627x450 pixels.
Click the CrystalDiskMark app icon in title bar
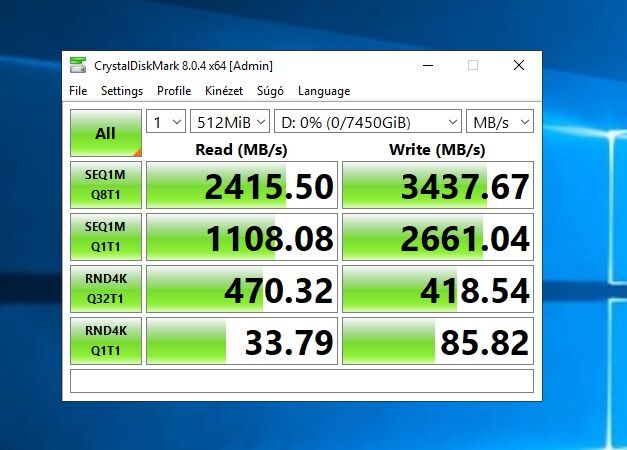78,65
